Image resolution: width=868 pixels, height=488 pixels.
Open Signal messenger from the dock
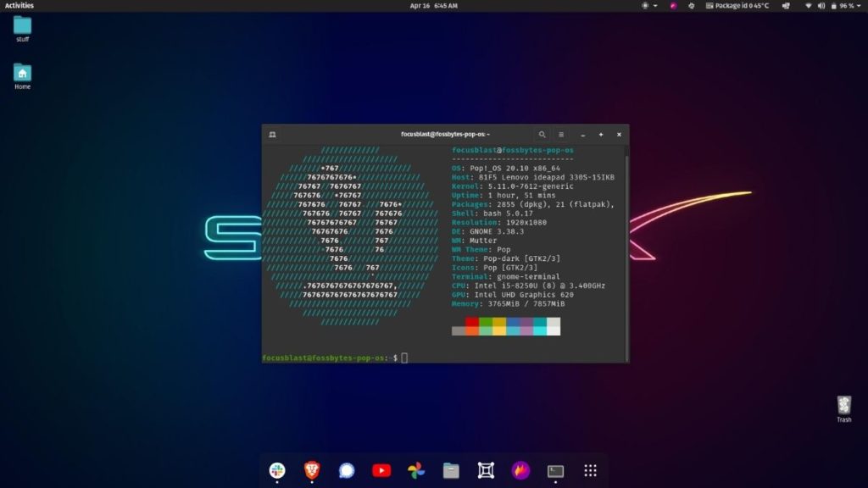pyautogui.click(x=347, y=471)
